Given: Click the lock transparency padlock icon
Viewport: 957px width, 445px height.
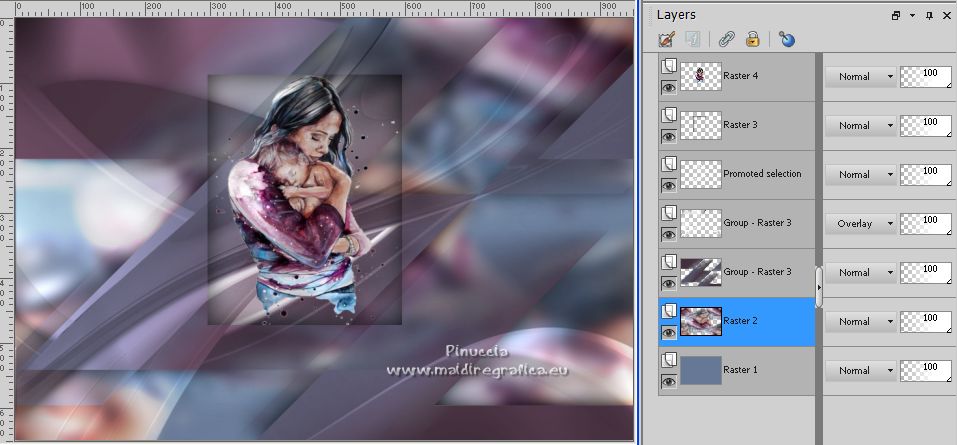Looking at the screenshot, I should tap(752, 40).
